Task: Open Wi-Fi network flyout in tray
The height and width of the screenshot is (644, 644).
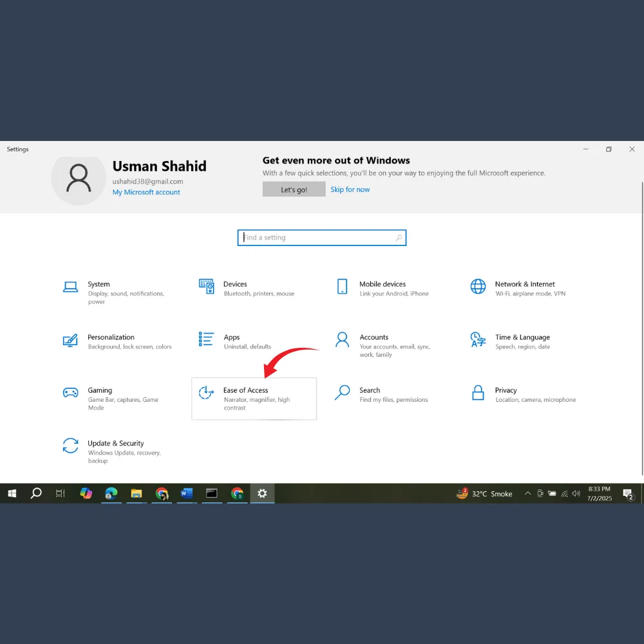Action: (565, 494)
